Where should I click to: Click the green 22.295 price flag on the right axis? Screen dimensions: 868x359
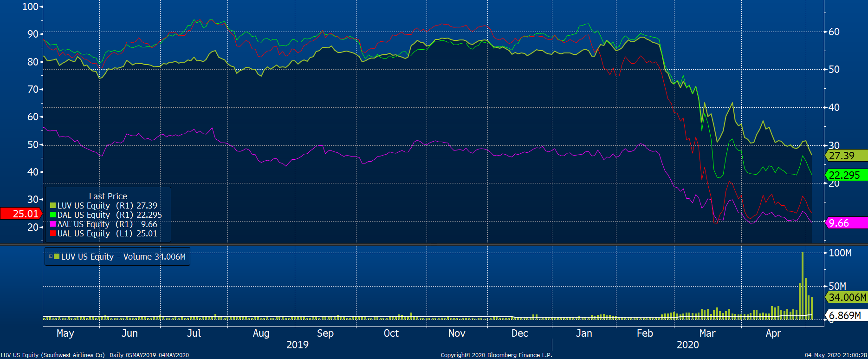coord(846,175)
